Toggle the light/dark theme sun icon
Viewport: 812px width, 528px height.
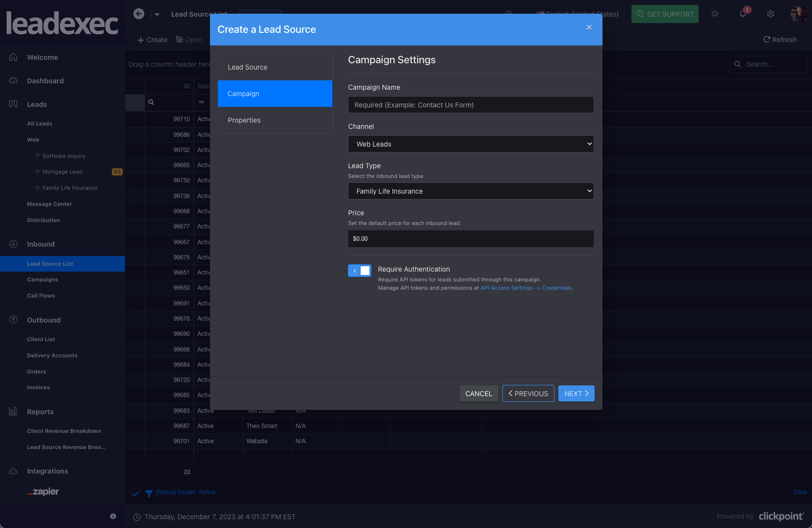[715, 14]
